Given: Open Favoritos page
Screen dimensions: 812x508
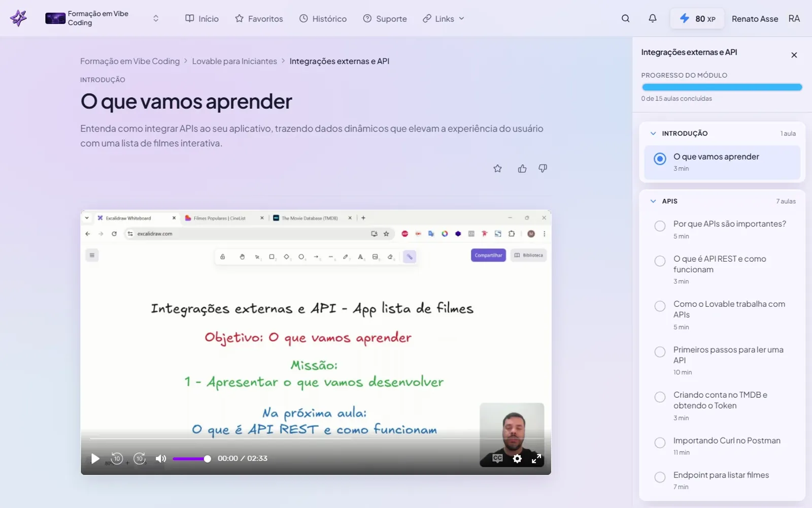Looking at the screenshot, I should click(259, 19).
